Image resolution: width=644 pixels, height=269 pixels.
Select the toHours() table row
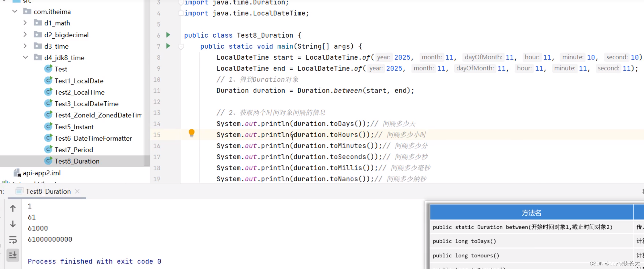click(x=531, y=255)
